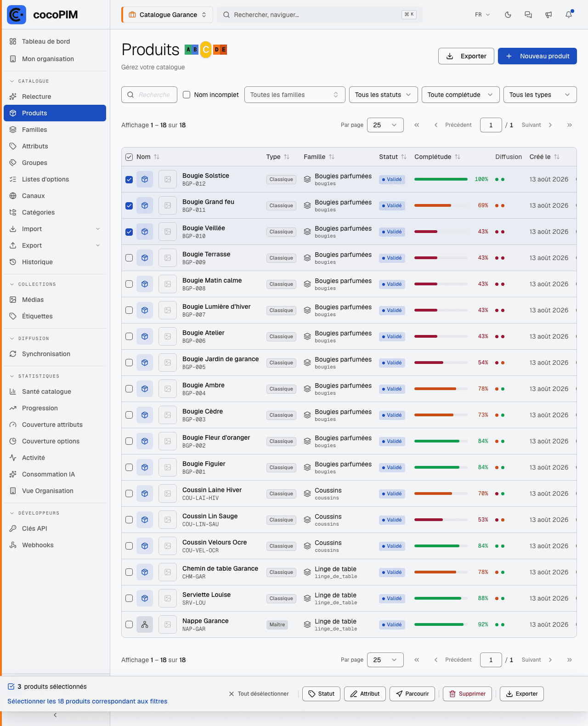Sort by Créé le column arrows
Viewport: 588px width, 726px height.
pyautogui.click(x=557, y=157)
